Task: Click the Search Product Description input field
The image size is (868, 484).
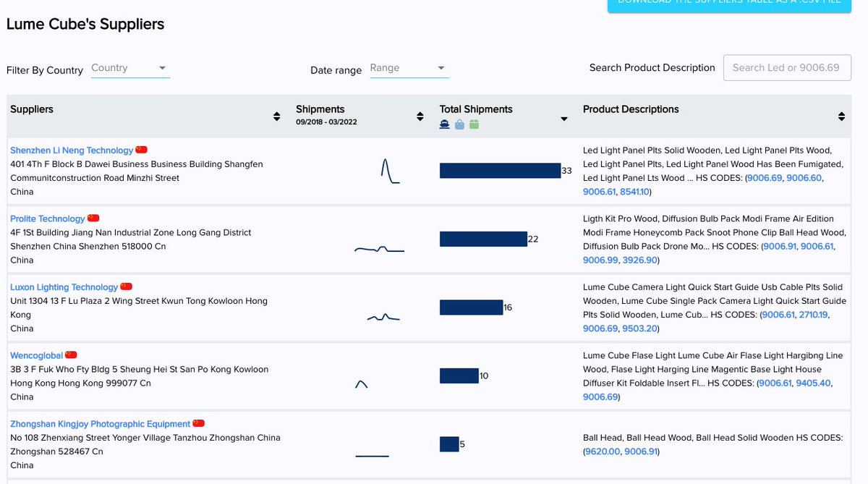Action: click(787, 67)
